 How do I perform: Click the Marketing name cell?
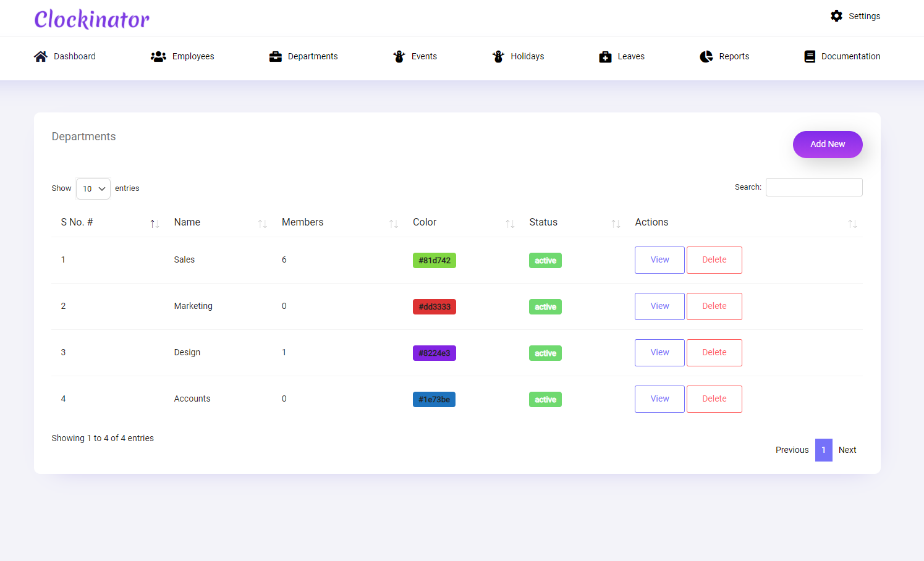click(x=193, y=306)
